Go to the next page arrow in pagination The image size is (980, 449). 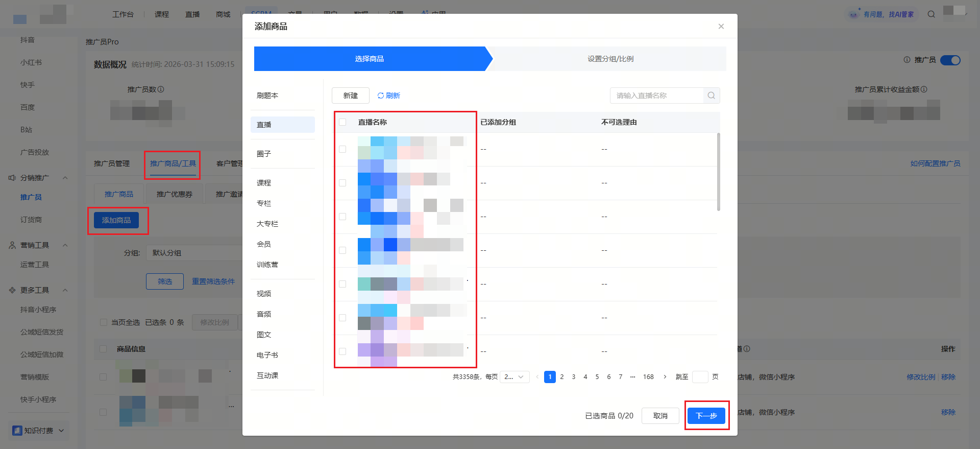665,377
